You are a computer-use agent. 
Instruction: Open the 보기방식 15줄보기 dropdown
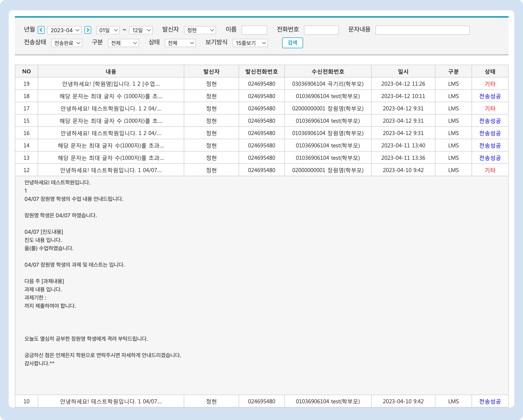(250, 43)
